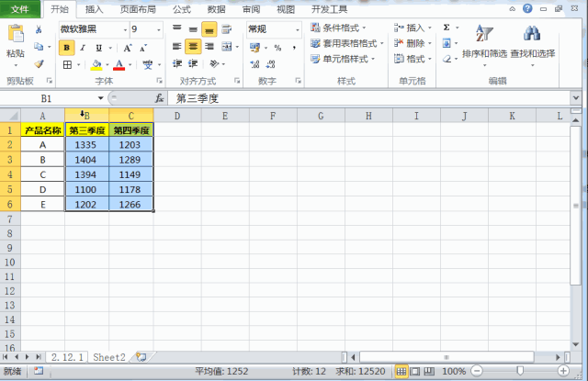The width and height of the screenshot is (588, 381).
Task: Switch to the 开发工具 ribbon tab
Action: (329, 9)
